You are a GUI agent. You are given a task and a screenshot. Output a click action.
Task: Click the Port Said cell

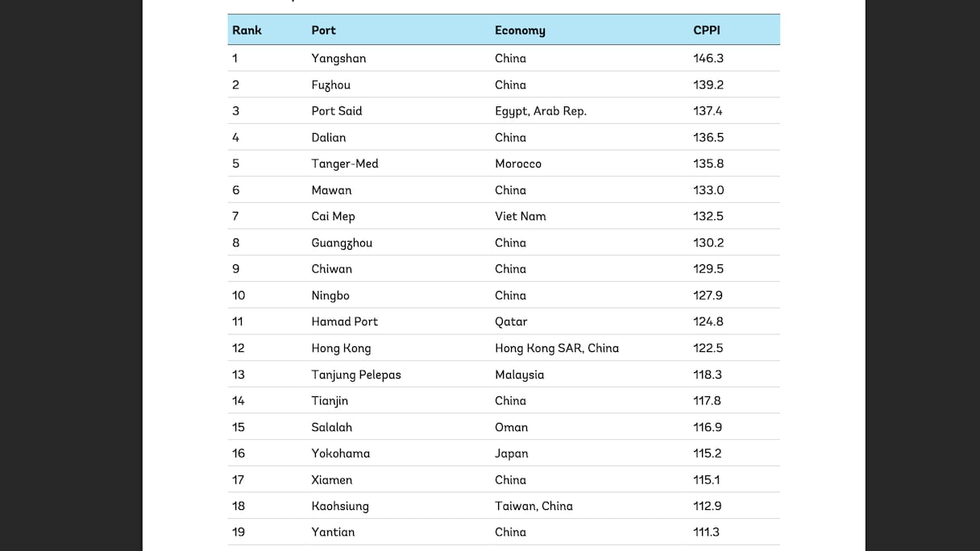[337, 111]
